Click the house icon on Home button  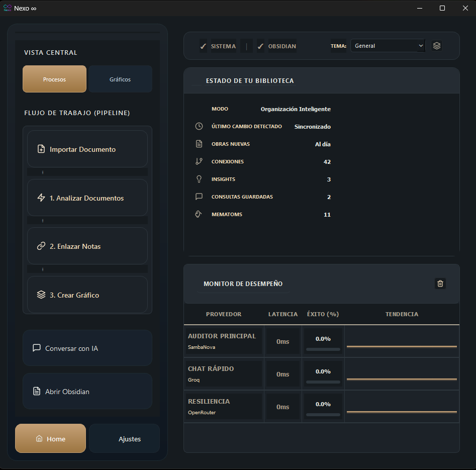click(x=39, y=438)
